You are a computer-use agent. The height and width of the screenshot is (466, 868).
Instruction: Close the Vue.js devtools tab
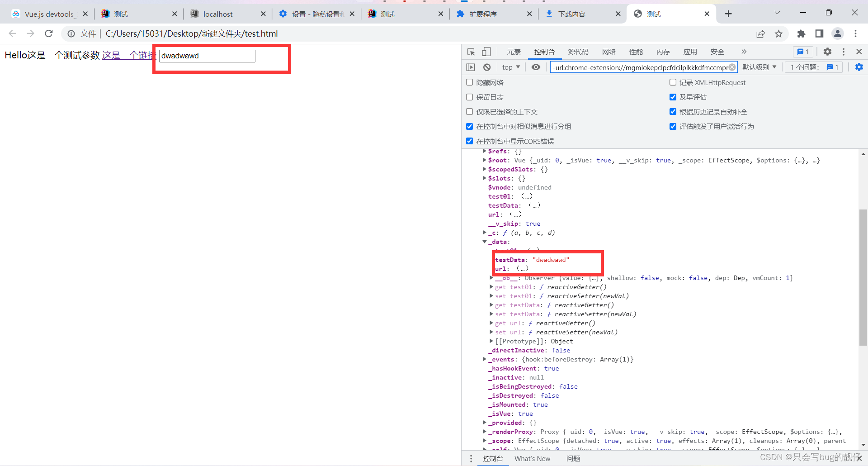coord(85,14)
